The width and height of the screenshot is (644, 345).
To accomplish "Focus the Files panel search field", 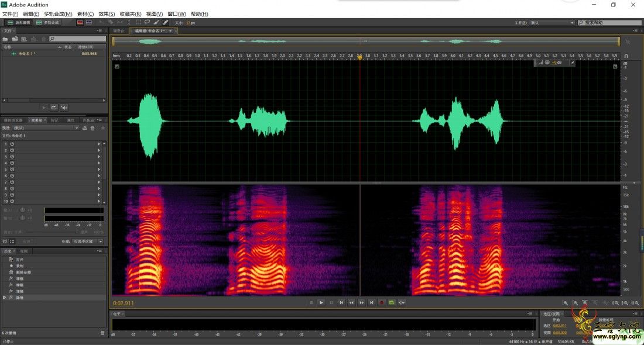I will (x=78, y=39).
